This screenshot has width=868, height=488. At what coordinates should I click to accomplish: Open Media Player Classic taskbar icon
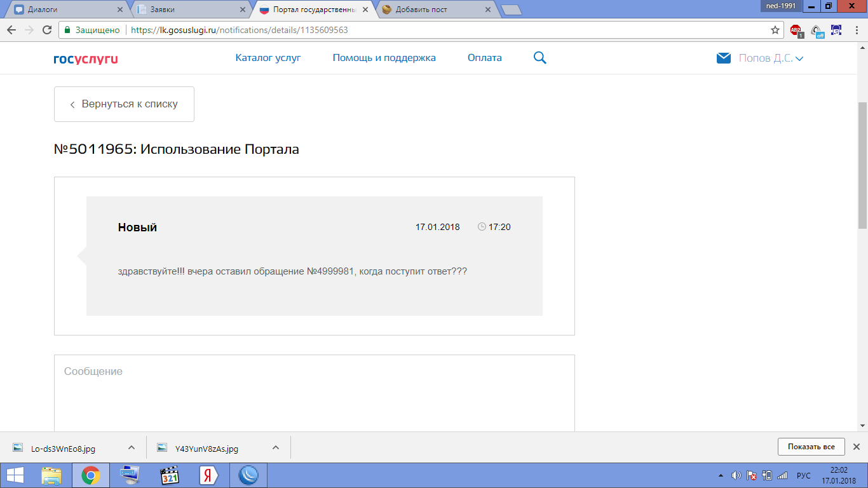pos(169,475)
